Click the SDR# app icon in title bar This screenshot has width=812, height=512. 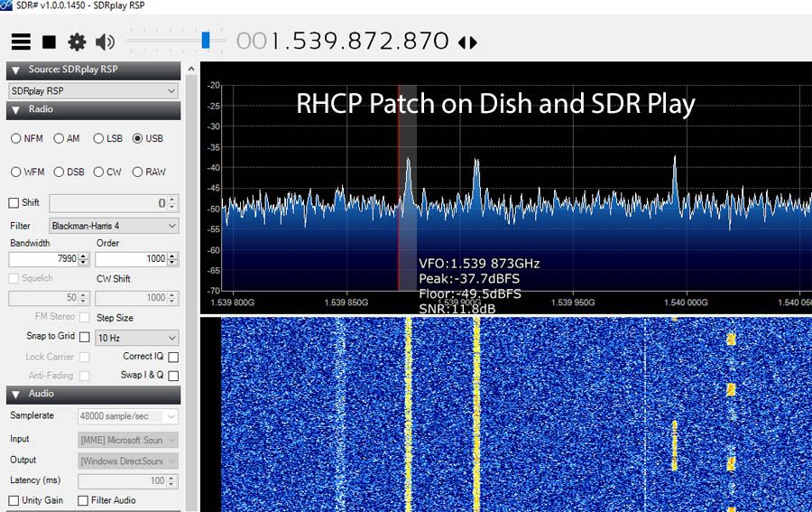(x=6, y=5)
